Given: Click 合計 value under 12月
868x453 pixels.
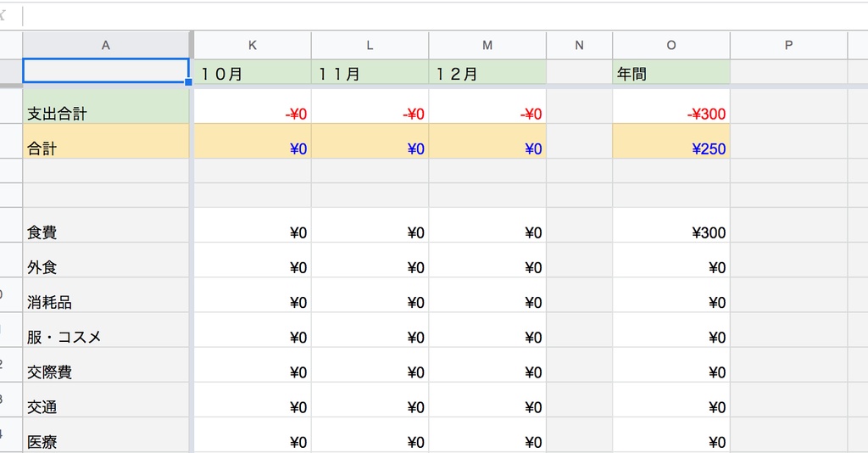Looking at the screenshot, I should 487,141.
